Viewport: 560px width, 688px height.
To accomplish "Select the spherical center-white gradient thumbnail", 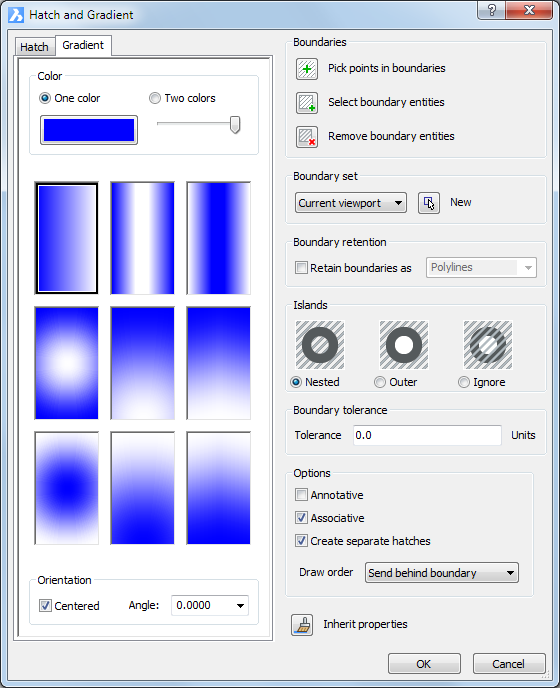I will tap(66, 363).
